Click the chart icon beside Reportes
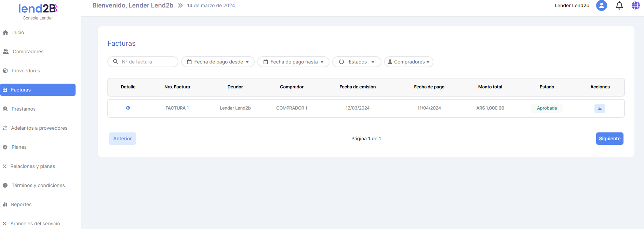644x229 pixels. tap(5, 204)
